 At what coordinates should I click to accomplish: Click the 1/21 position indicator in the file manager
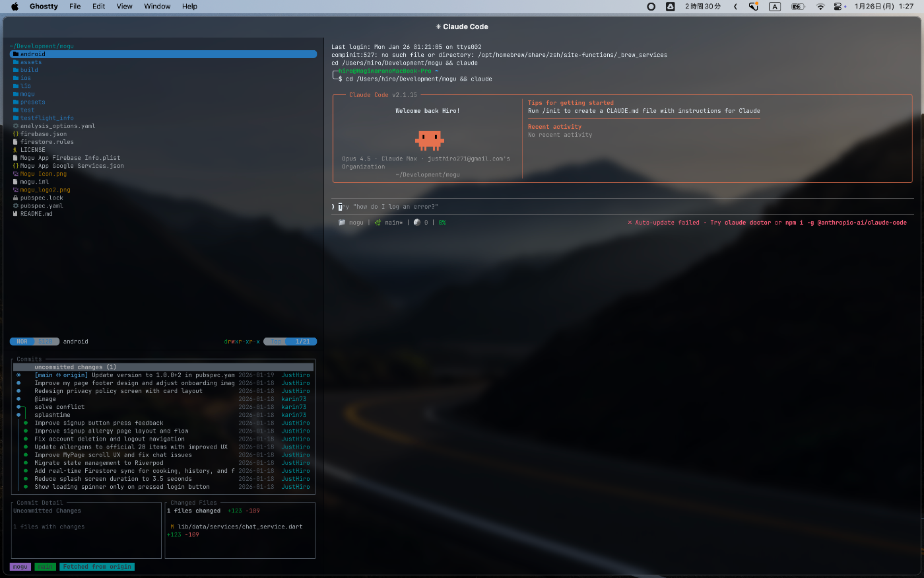coord(302,342)
